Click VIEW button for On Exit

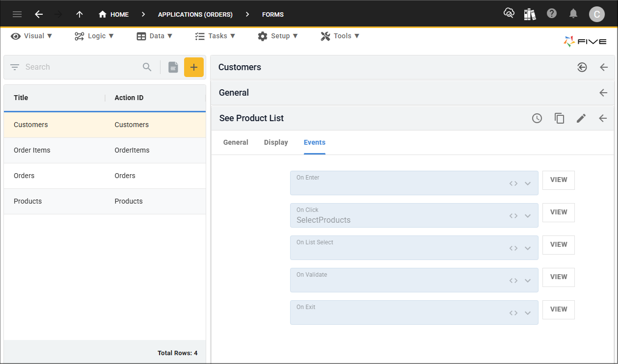(x=559, y=310)
